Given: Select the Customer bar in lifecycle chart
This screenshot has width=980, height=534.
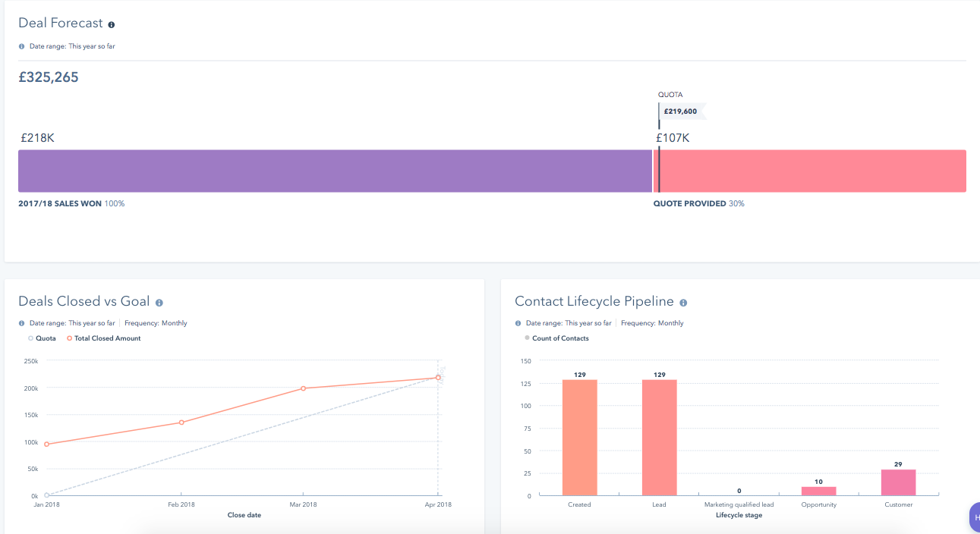Looking at the screenshot, I should pos(899,482).
